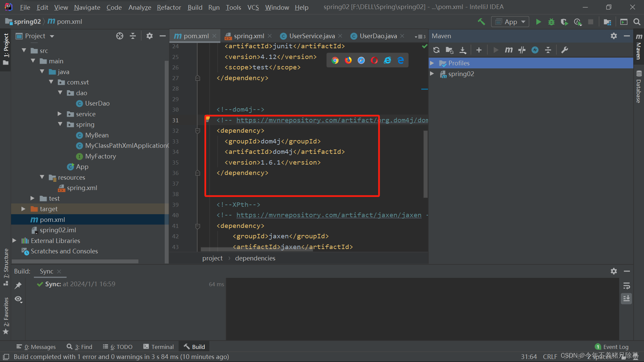Execute a Maven goal using the m icon
Screen dimensions: 644x362
(x=508, y=50)
